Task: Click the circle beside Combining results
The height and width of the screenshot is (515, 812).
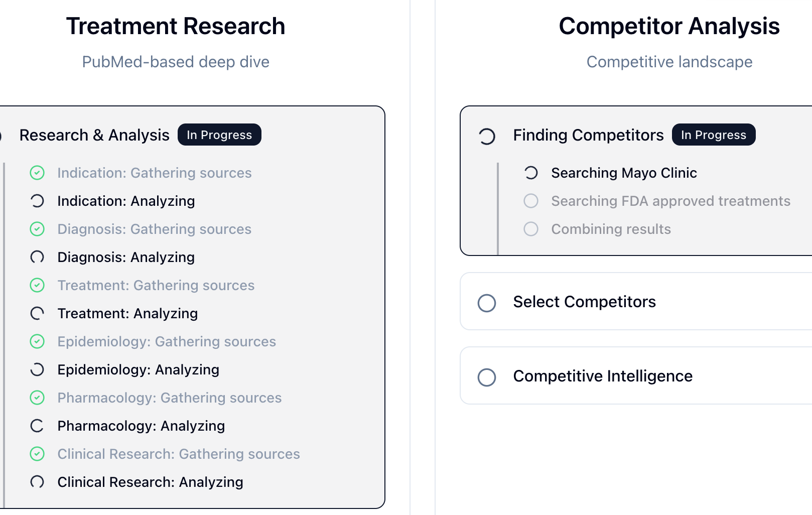Action: point(531,229)
